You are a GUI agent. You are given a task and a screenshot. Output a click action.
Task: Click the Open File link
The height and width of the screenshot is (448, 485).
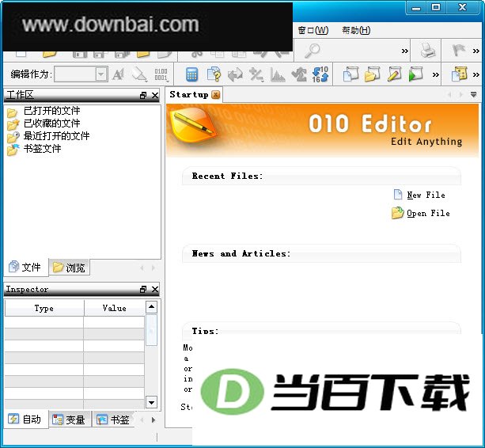pos(428,213)
